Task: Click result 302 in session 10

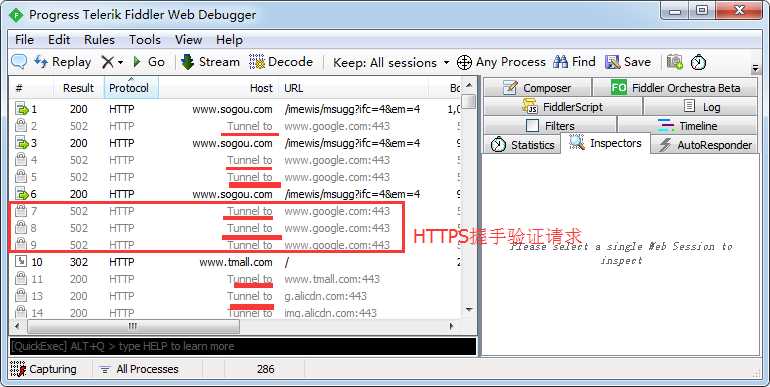Action: (x=79, y=262)
